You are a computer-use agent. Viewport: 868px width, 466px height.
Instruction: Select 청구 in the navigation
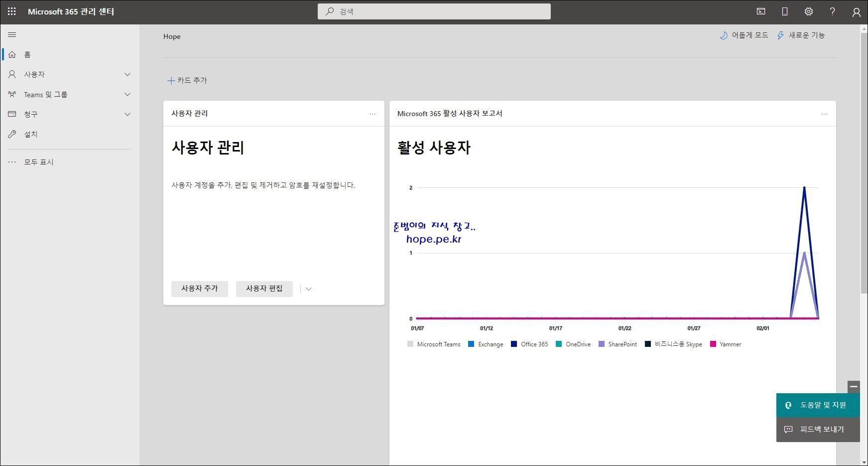(x=70, y=114)
